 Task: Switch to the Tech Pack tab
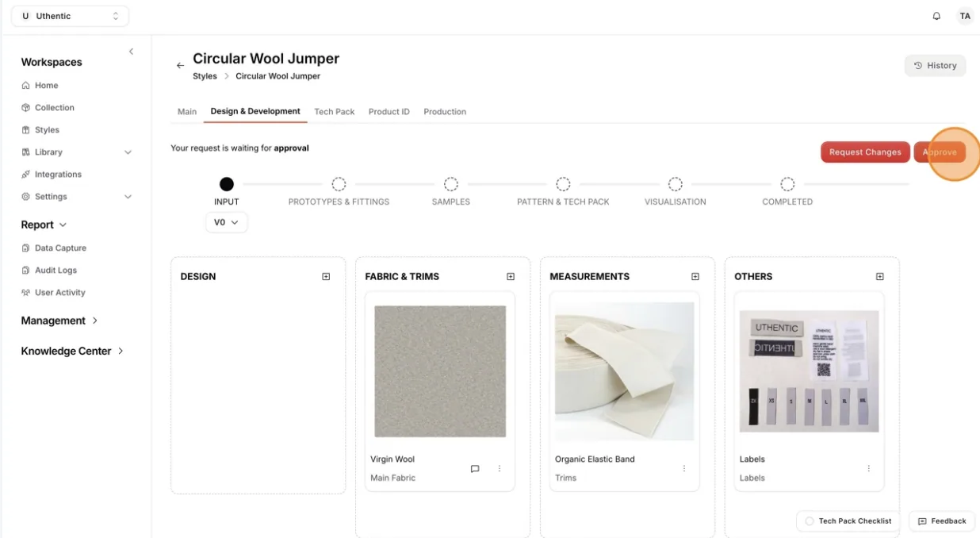click(x=335, y=112)
